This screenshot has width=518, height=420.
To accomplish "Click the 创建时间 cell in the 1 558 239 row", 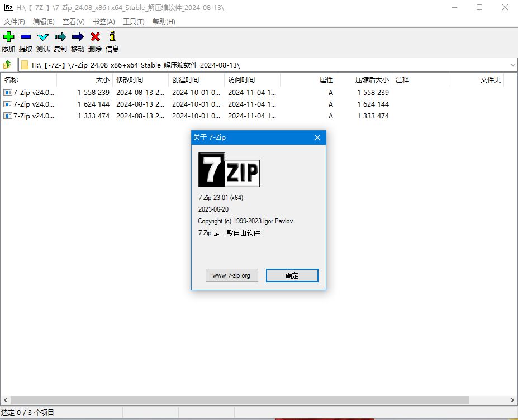I will coord(196,93).
